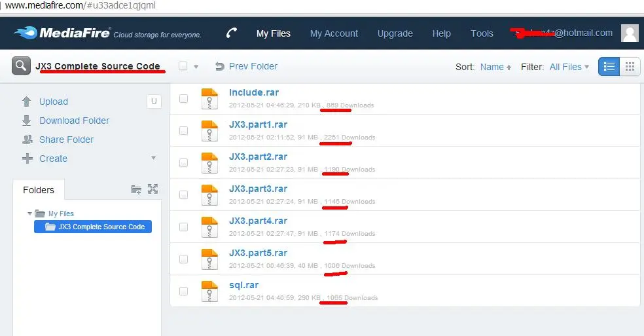The height and width of the screenshot is (336, 644).
Task: Select My Files in folder tree
Action: pos(61,214)
